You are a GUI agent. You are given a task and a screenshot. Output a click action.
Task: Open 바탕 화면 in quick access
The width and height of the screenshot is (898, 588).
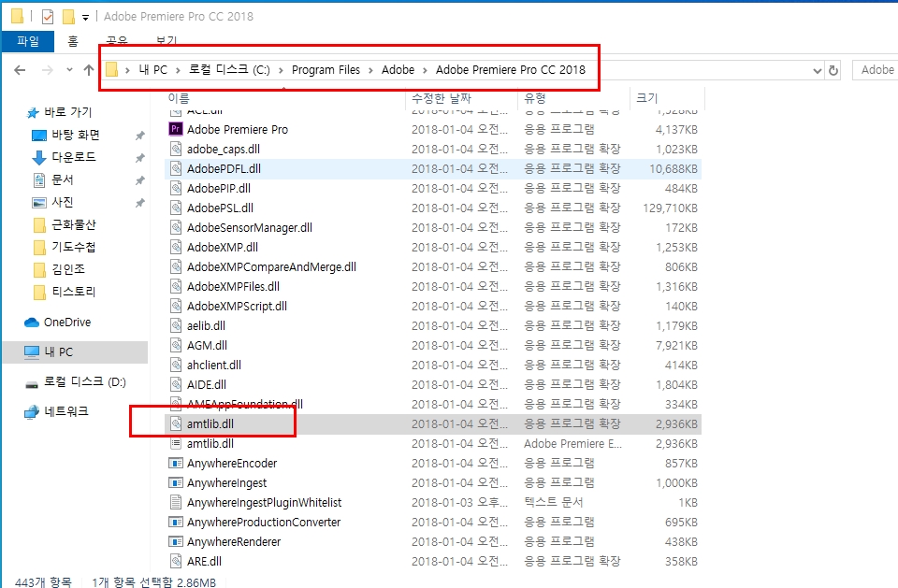click(x=76, y=135)
